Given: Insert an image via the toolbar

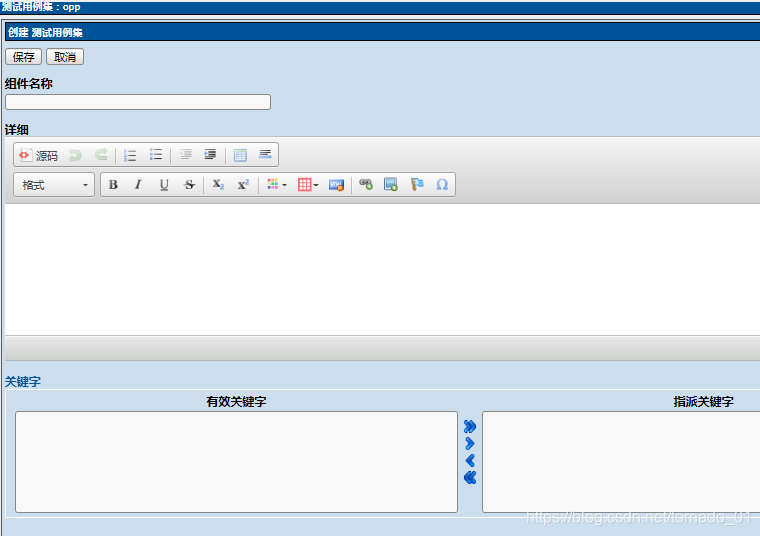Looking at the screenshot, I should tap(391, 184).
